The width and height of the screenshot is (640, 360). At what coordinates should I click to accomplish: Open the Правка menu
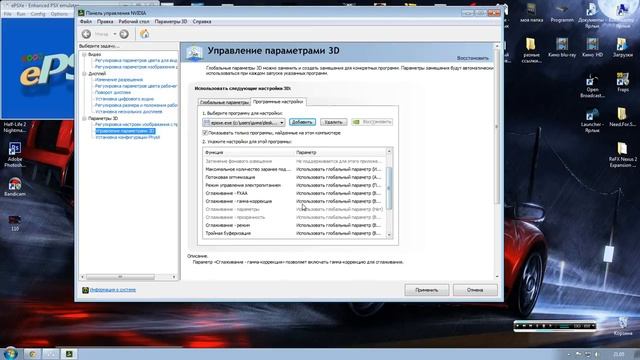(x=105, y=22)
